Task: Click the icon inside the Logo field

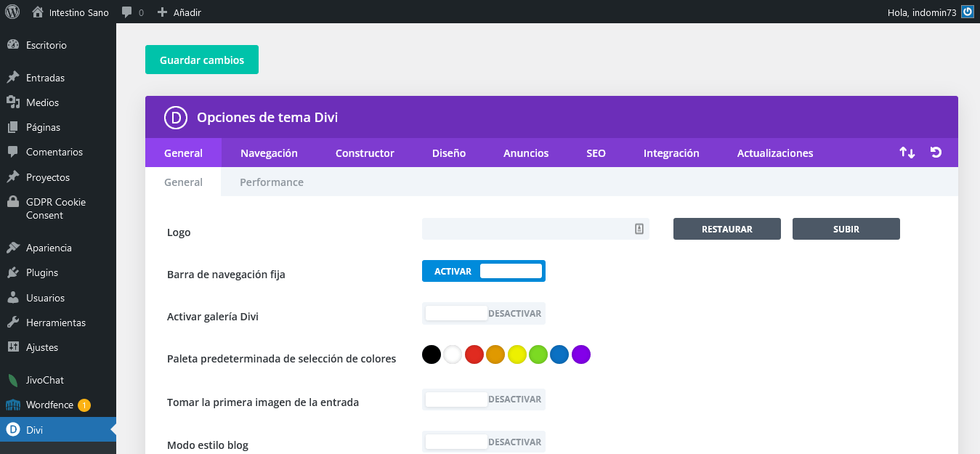Action: [639, 229]
